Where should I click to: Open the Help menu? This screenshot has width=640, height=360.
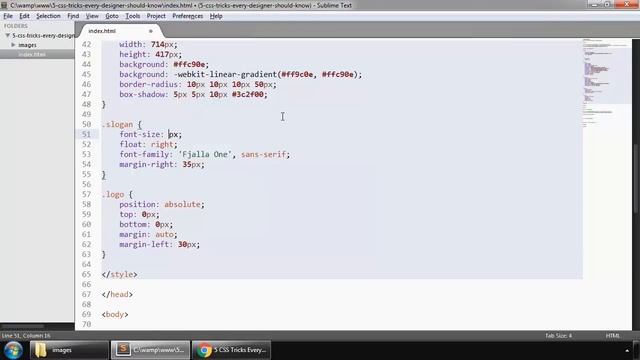point(216,16)
